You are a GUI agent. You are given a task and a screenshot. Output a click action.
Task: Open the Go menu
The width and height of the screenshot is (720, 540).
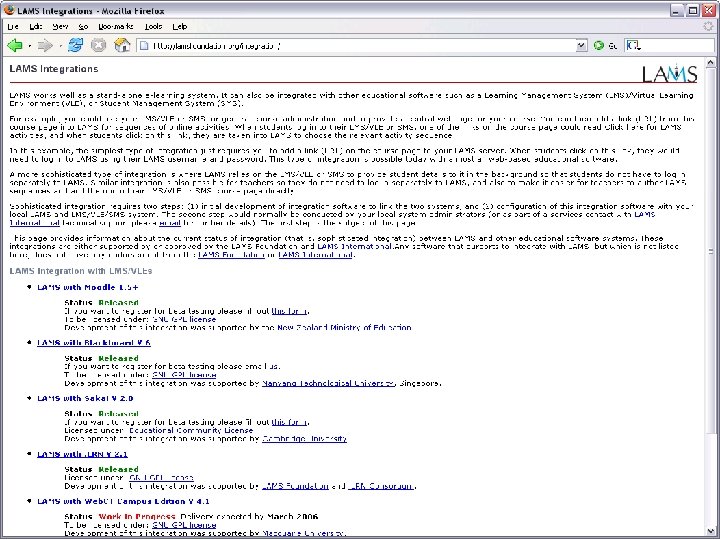(83, 27)
